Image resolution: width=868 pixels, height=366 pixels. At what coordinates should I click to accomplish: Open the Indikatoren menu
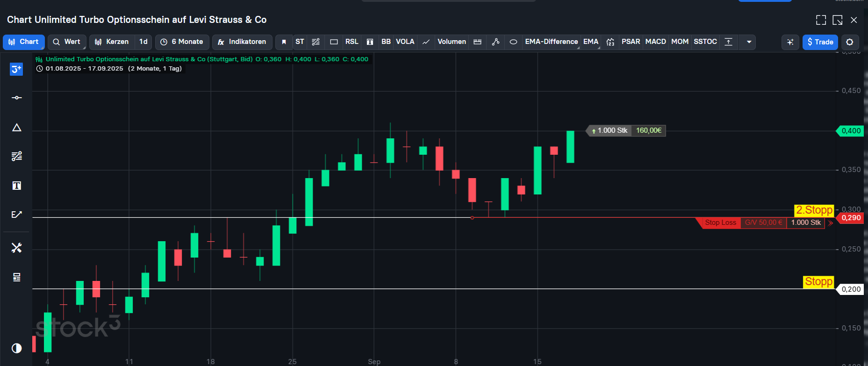coord(242,42)
